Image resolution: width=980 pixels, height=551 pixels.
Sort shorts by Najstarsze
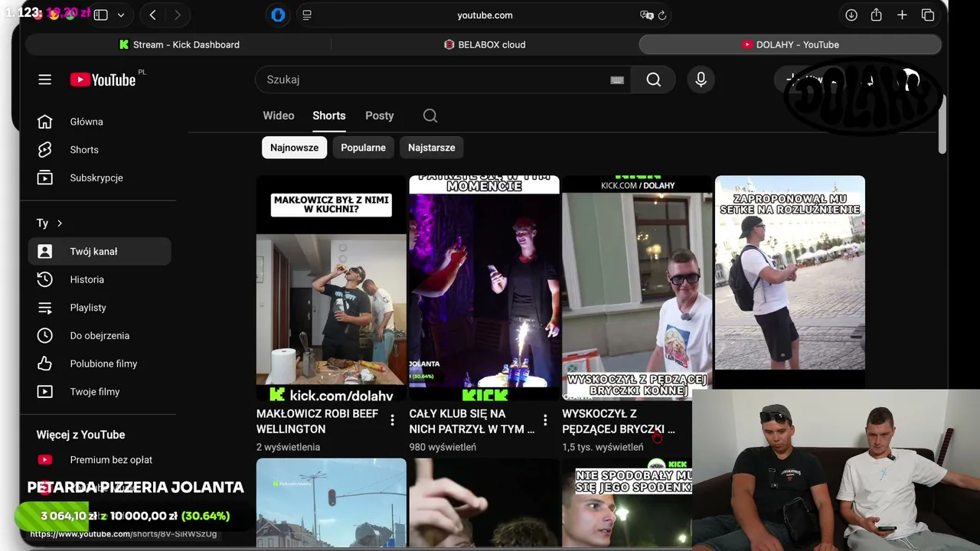(432, 148)
